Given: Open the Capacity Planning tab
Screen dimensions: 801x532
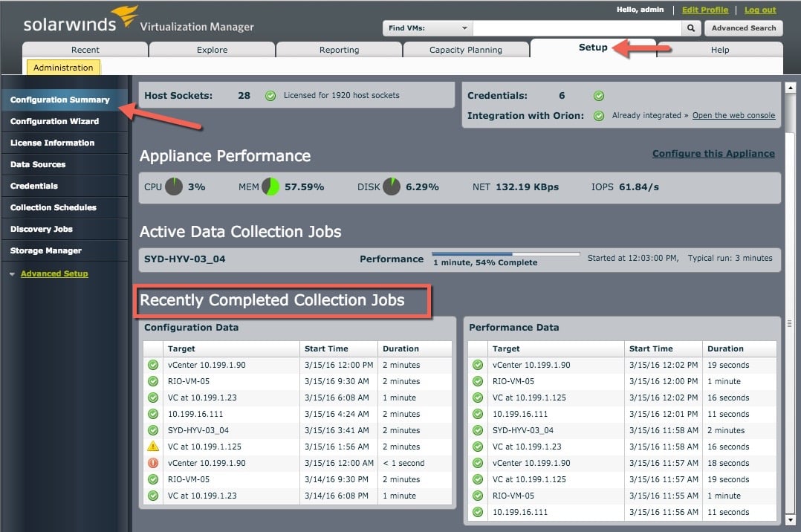Looking at the screenshot, I should tap(466, 50).
